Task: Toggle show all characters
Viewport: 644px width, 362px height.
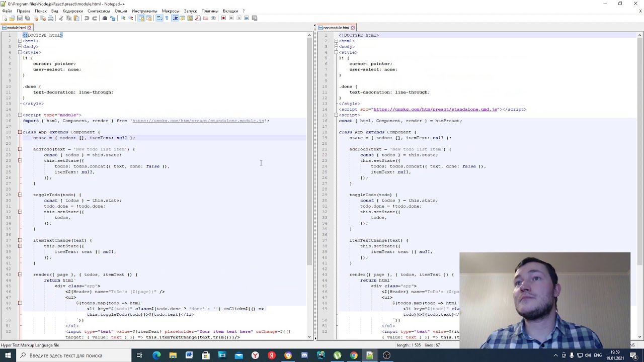Action: click(x=167, y=18)
